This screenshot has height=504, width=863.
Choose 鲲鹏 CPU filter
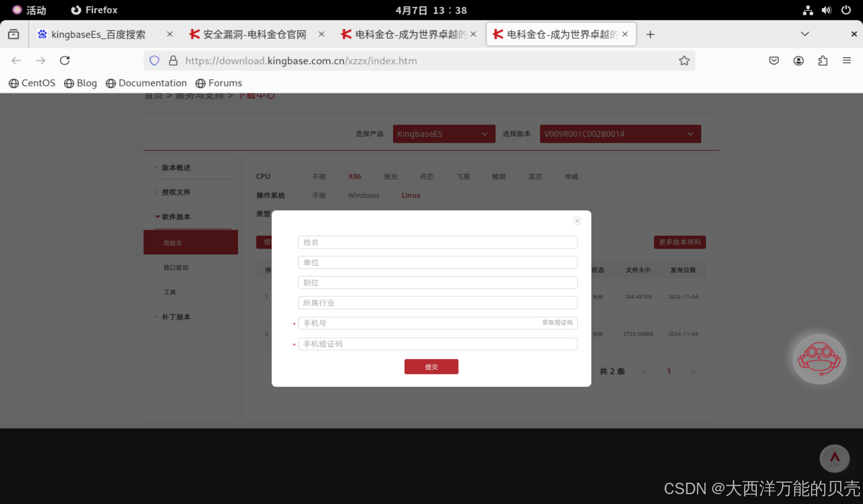coord(499,177)
